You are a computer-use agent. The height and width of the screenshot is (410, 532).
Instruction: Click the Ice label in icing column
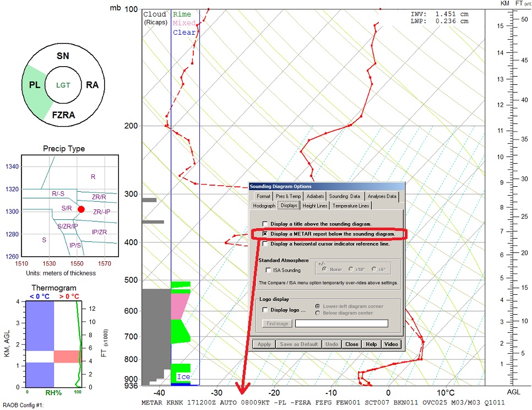pyautogui.click(x=183, y=377)
